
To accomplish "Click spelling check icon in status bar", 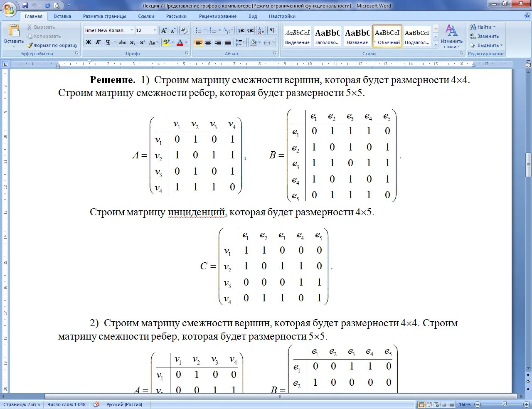I will pyautogui.click(x=96, y=404).
